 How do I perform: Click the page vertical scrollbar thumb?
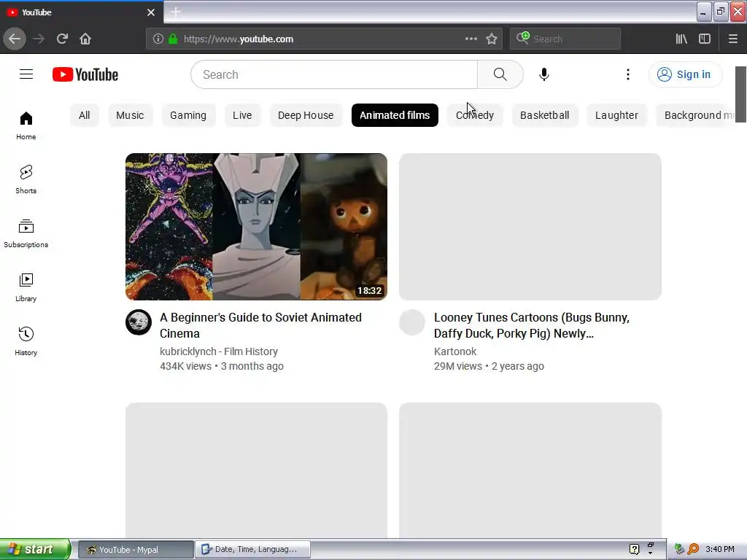pos(740,94)
